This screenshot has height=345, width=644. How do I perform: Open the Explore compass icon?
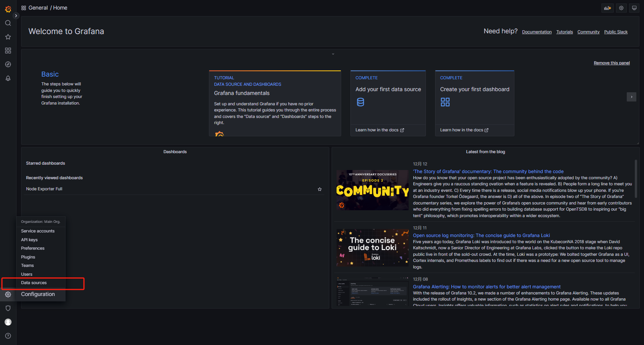pos(8,64)
